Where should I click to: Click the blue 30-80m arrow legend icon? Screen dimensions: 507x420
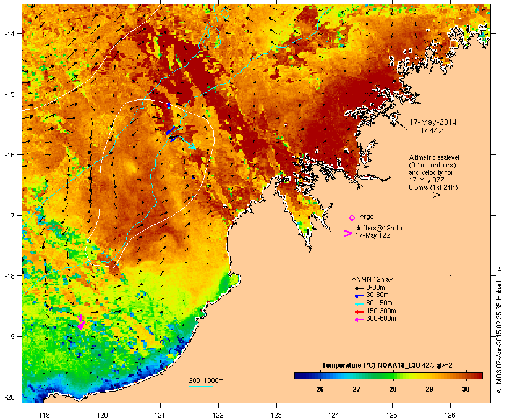(359, 296)
